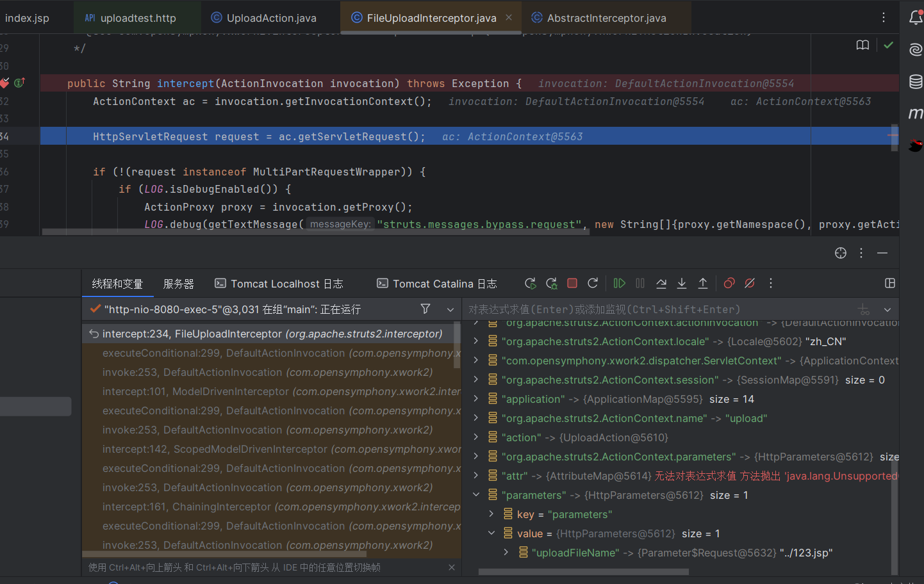Expand the ActionContext.name "upload" node

pos(475,418)
